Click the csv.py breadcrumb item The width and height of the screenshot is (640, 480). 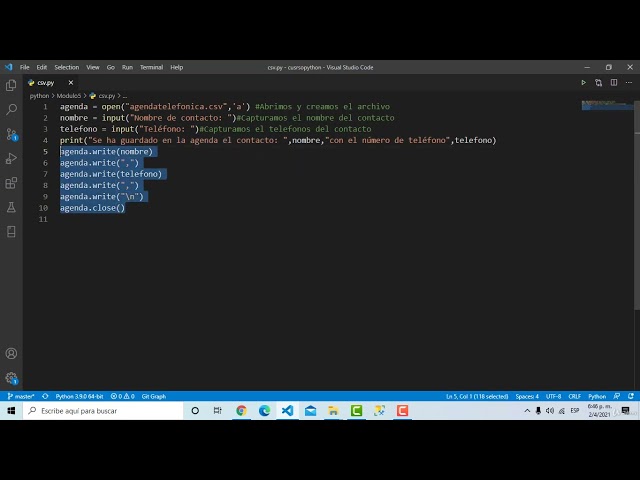[x=102, y=96]
